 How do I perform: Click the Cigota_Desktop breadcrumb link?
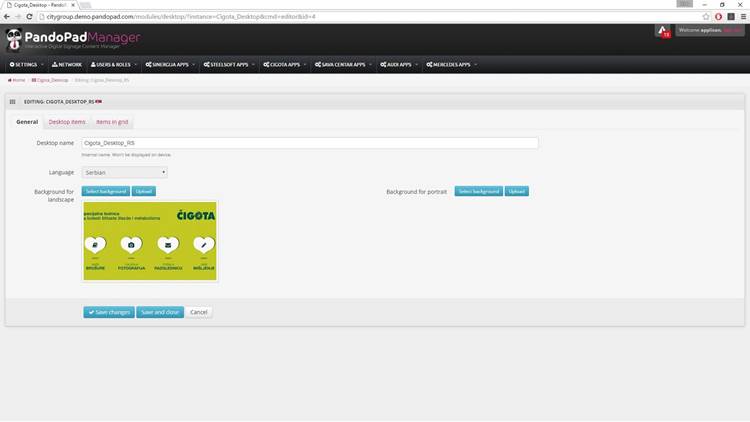pyautogui.click(x=50, y=80)
